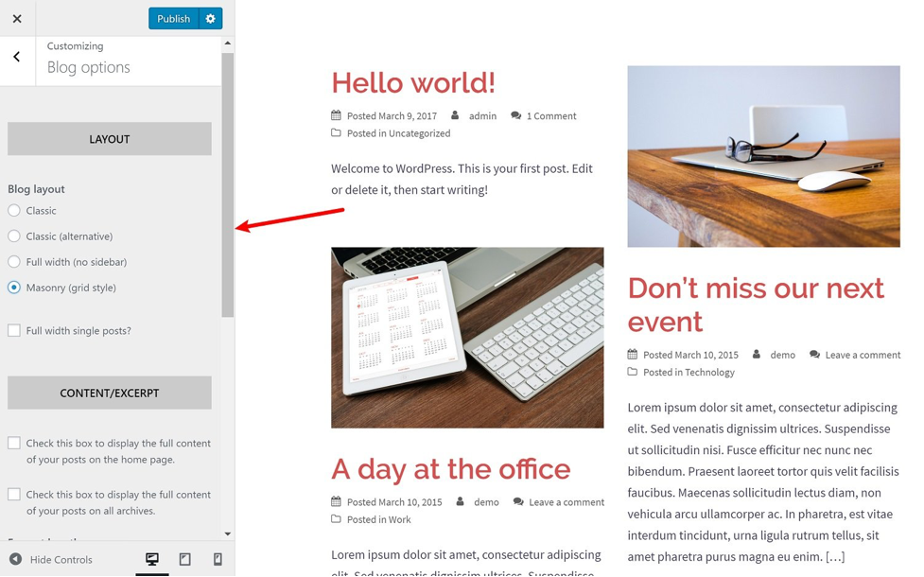Screen dimensions: 924x577
Task: Click the comment bubble icon by 1 Comment
Action: 515,115
